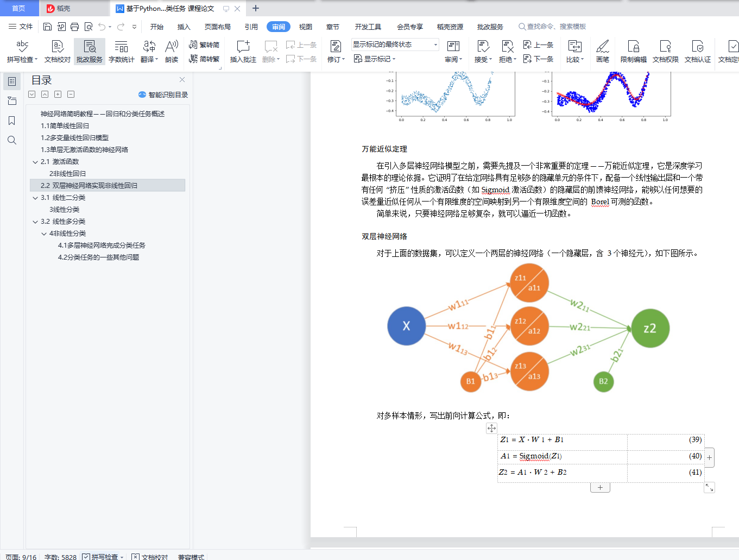Screen dimensions: 739x560
Task: Convert text with 简转繁
Action: (x=204, y=59)
